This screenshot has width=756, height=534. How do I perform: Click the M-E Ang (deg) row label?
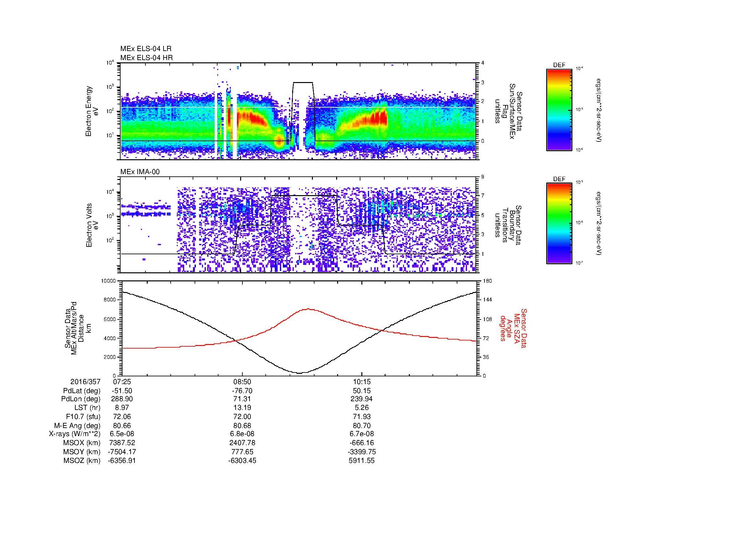pyautogui.click(x=77, y=426)
